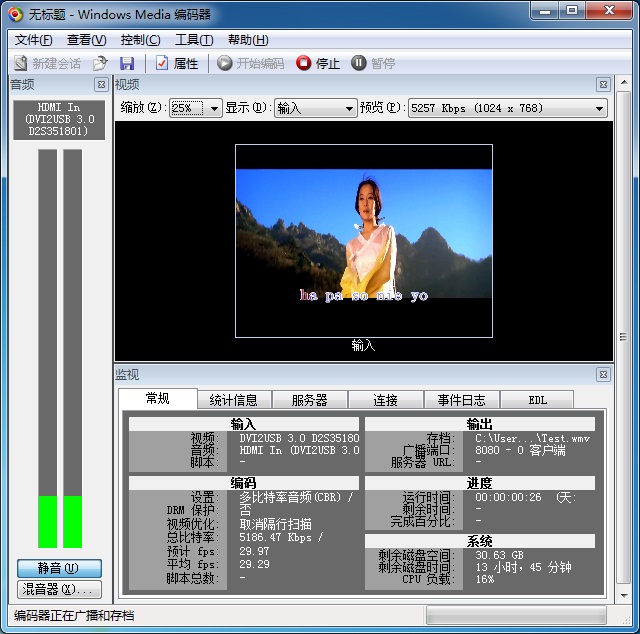Open the Display (显示) input dropdown

[316, 108]
